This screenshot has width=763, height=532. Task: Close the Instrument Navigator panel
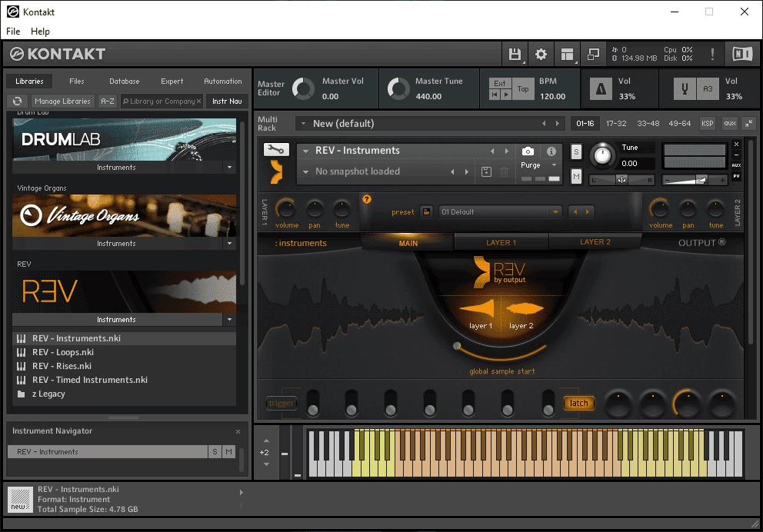[x=238, y=431]
